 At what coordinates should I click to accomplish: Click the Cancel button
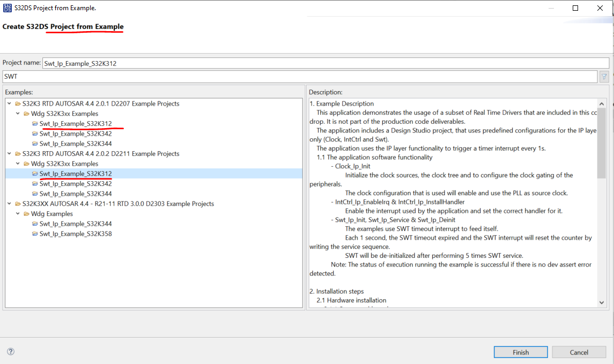pyautogui.click(x=579, y=352)
